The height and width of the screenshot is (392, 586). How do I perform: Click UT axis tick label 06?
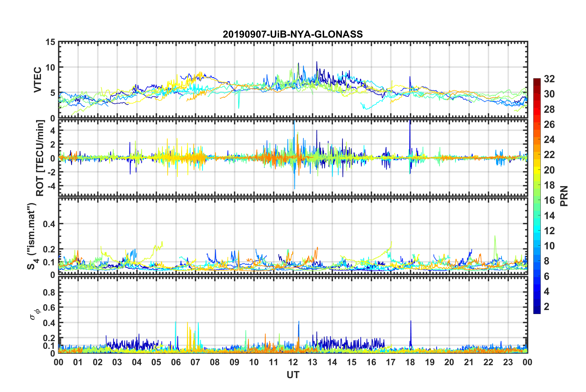tap(176, 362)
